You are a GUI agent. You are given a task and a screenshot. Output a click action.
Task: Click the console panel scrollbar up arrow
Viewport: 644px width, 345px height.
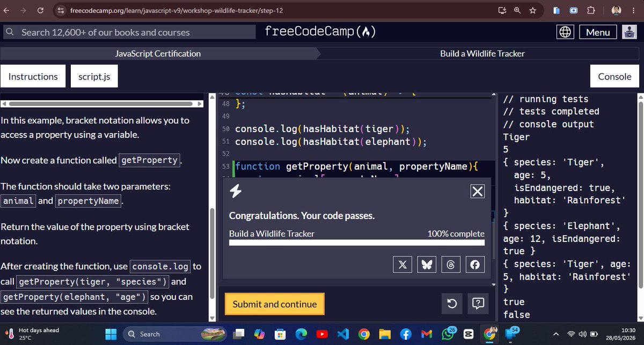(640, 96)
